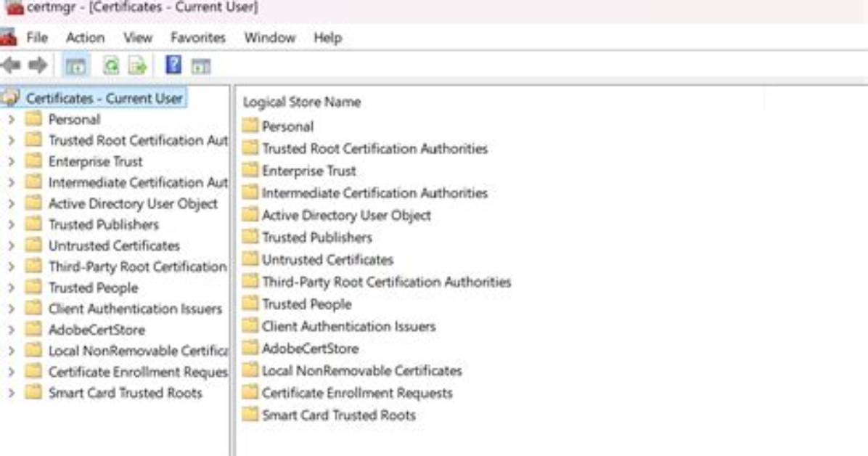Select AdobeCertStore in the left tree
Image resolution: width=868 pixels, height=456 pixels.
click(x=97, y=330)
